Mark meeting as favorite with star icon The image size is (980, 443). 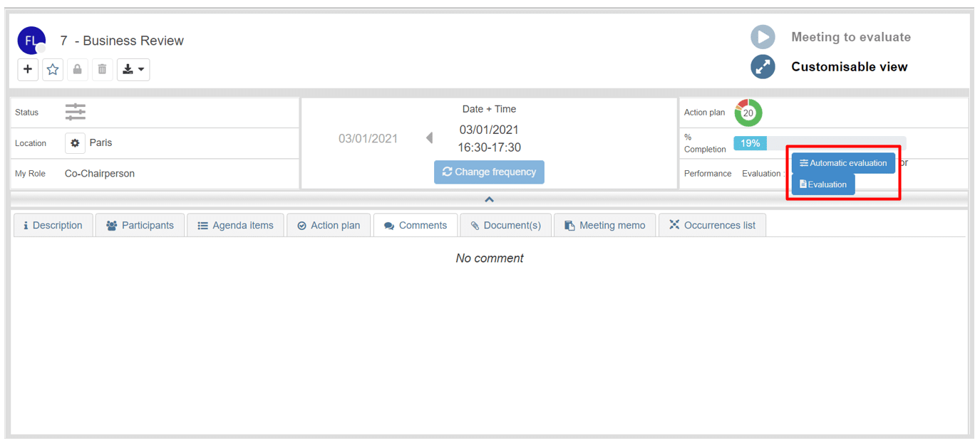point(53,69)
